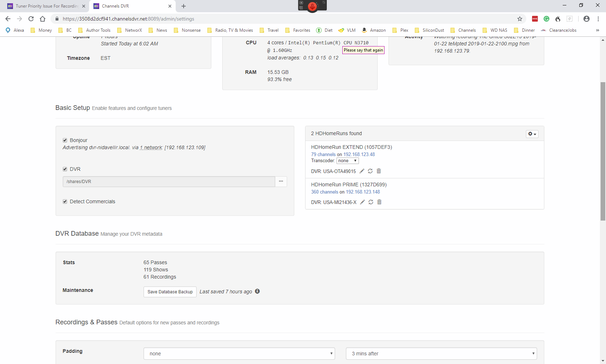Click info icon next to Last saved
The width and height of the screenshot is (606, 364).
tap(257, 291)
